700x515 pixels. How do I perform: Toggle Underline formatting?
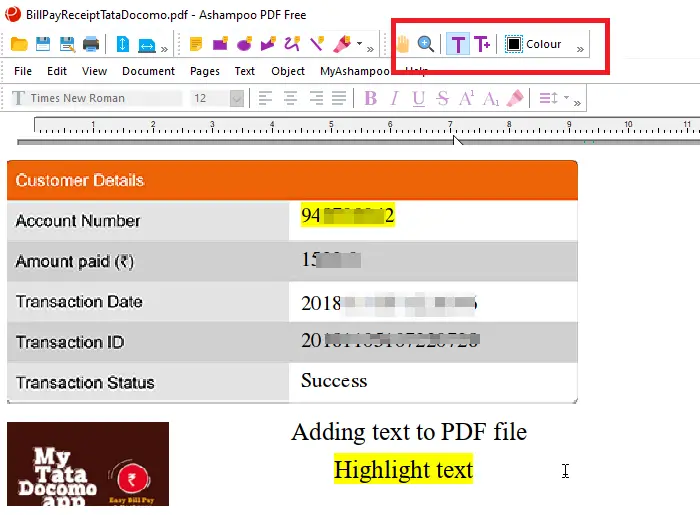[418, 98]
